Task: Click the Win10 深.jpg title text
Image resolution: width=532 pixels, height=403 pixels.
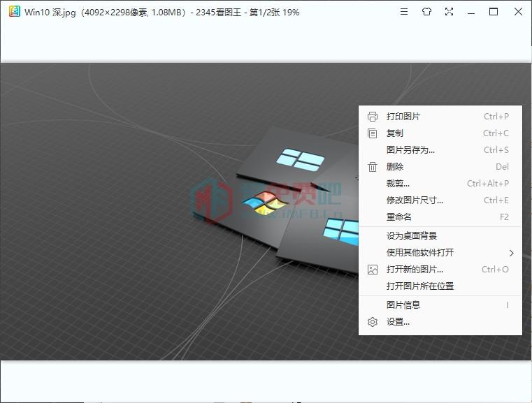Action: [50, 13]
